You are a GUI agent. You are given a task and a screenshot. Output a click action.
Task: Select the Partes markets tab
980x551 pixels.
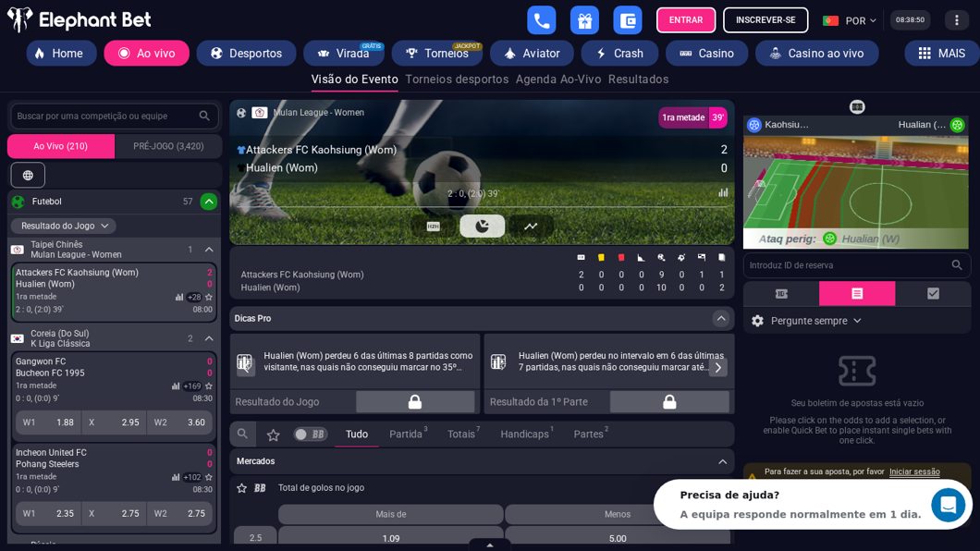pos(591,435)
